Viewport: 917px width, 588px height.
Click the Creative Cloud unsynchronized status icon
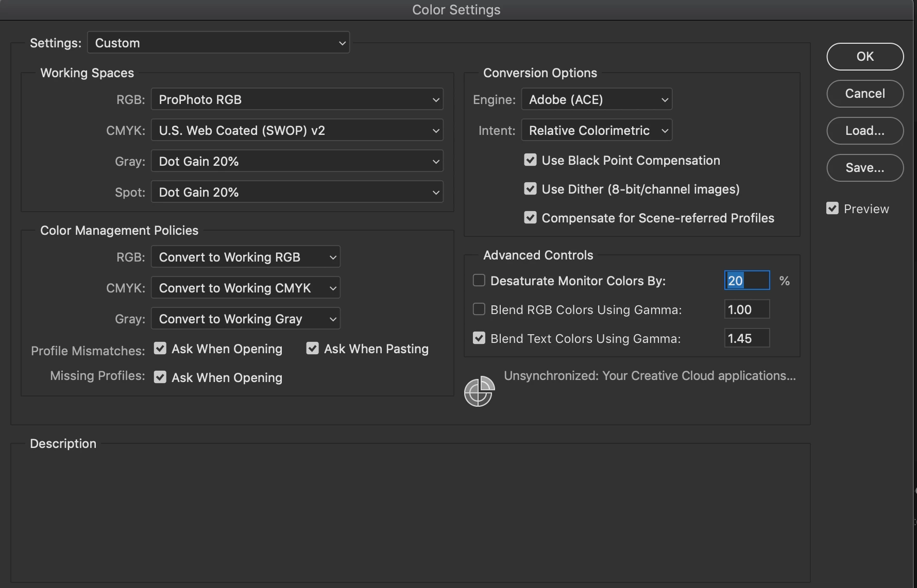tap(479, 392)
